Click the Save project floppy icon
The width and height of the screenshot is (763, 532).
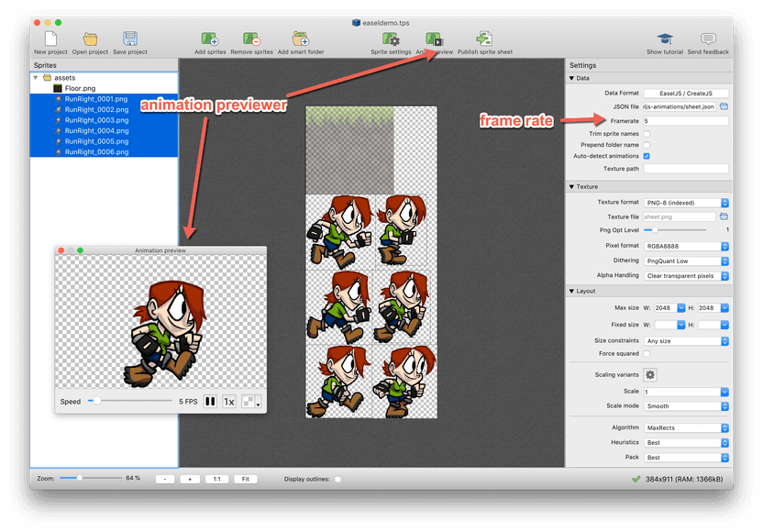coord(130,39)
